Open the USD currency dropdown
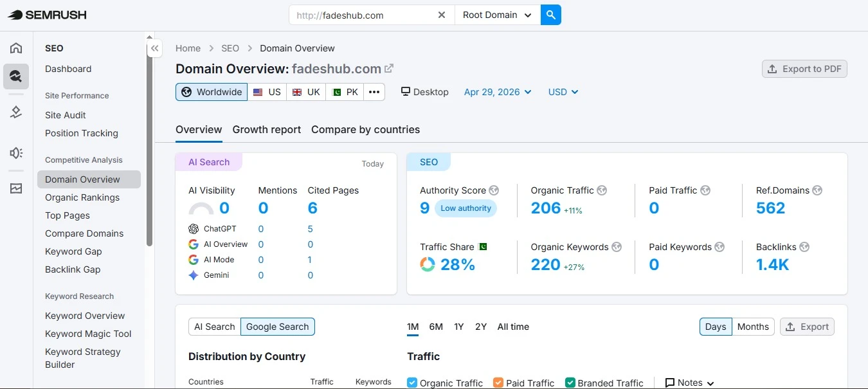 coord(563,92)
